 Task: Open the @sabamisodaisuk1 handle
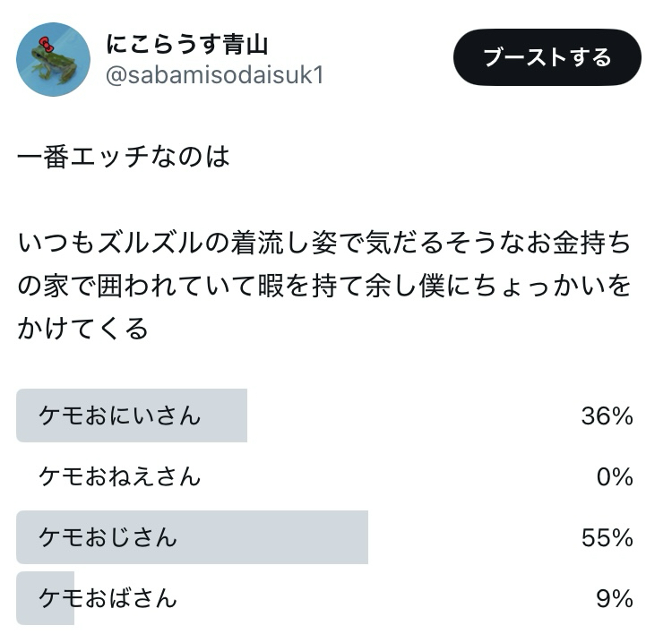pyautogui.click(x=214, y=75)
